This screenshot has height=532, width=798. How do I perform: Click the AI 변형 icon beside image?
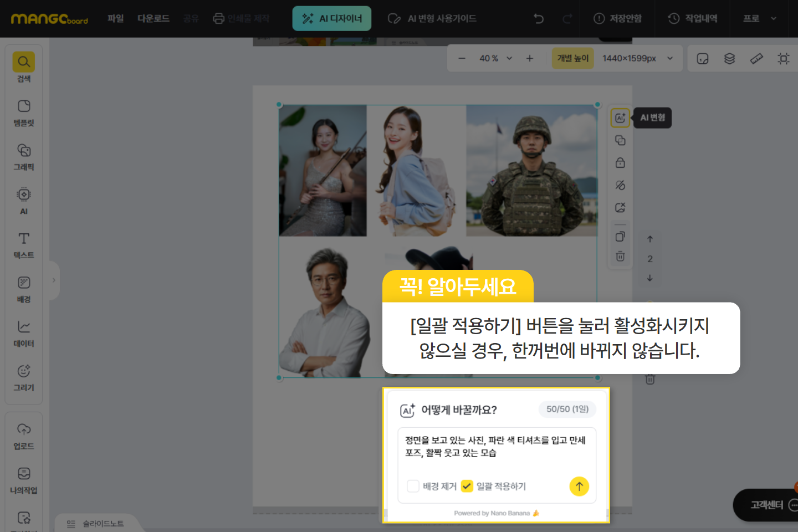[620, 118]
